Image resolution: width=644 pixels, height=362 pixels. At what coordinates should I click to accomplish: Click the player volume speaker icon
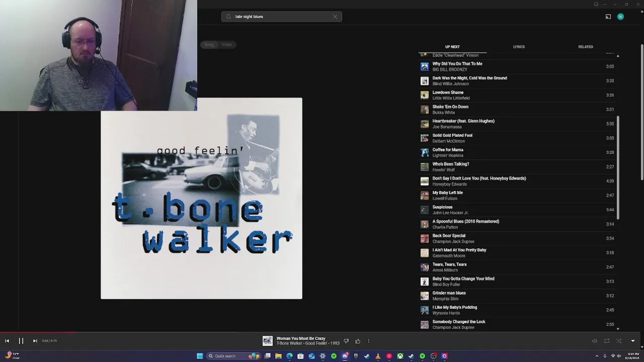[594, 341]
